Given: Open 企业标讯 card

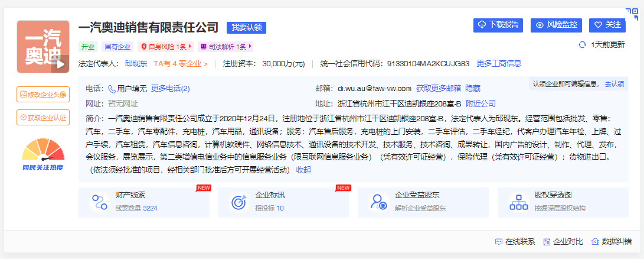Looking at the screenshot, I should (283, 202).
